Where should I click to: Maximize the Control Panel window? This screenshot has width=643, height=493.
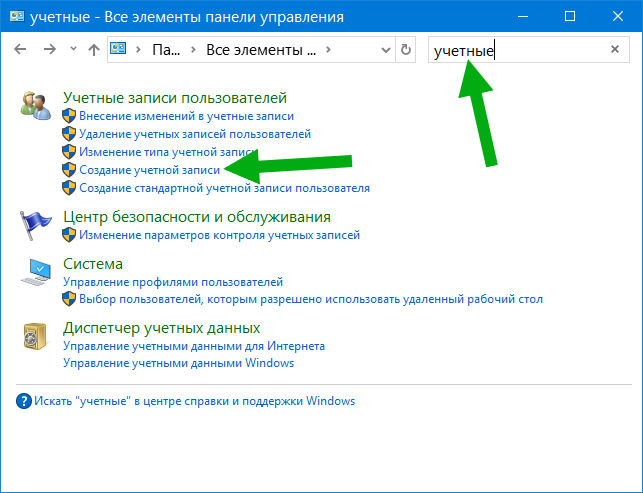click(x=570, y=16)
